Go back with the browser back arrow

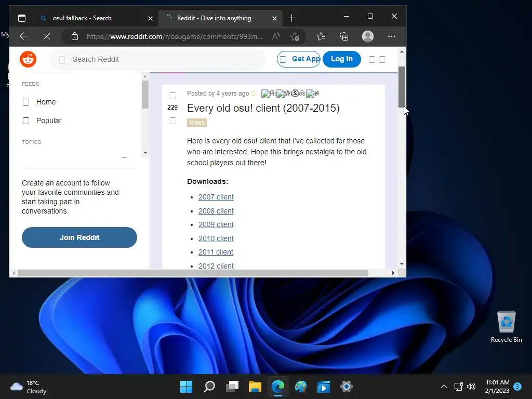[24, 36]
